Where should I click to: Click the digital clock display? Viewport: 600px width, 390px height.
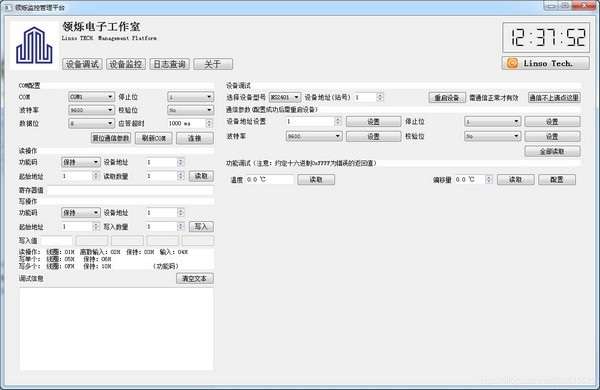(x=546, y=38)
